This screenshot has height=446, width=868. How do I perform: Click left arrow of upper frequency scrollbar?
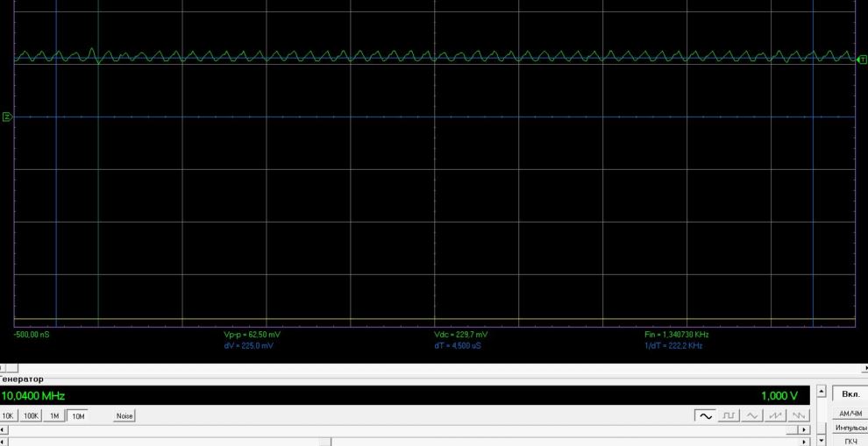tap(4, 430)
